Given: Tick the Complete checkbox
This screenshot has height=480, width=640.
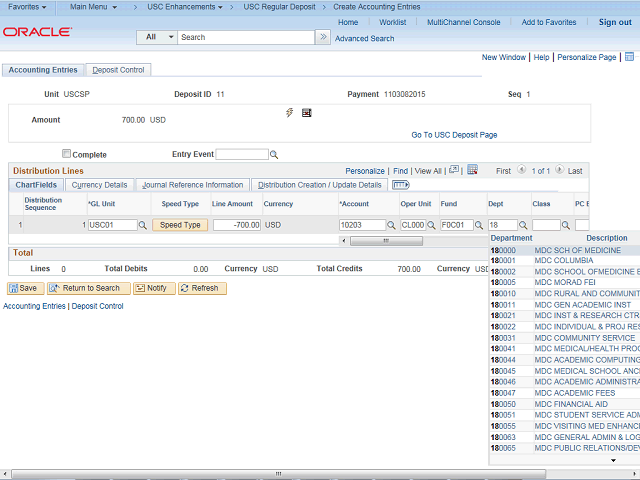Looking at the screenshot, I should coord(67,154).
